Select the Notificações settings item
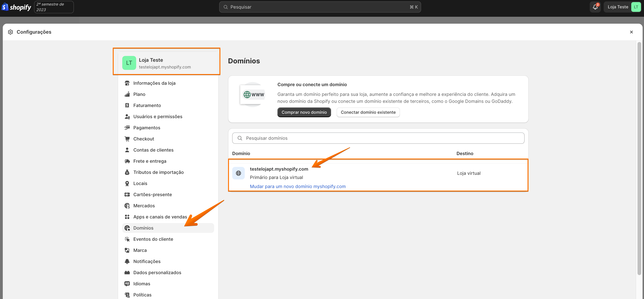This screenshot has height=299, width=644. click(x=147, y=261)
